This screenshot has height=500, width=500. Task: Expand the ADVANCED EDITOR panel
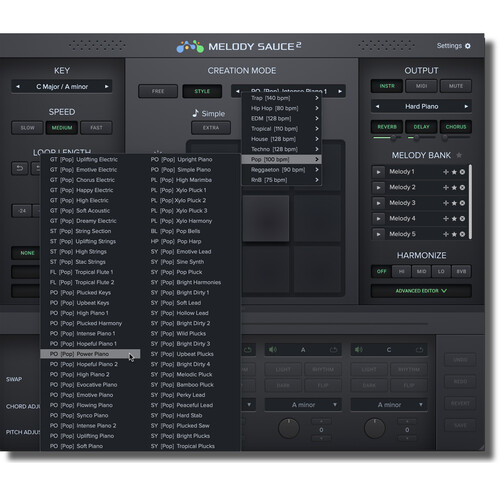[421, 291]
